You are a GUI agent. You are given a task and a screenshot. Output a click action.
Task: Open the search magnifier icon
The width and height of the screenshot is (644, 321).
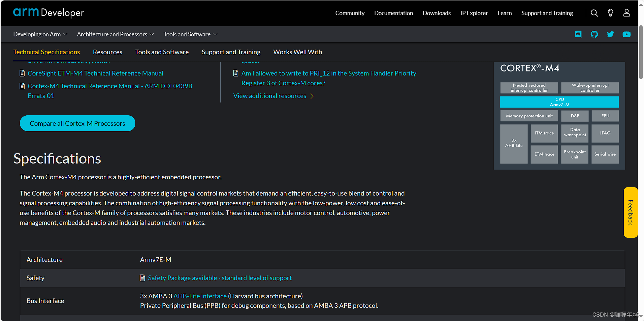click(x=594, y=13)
